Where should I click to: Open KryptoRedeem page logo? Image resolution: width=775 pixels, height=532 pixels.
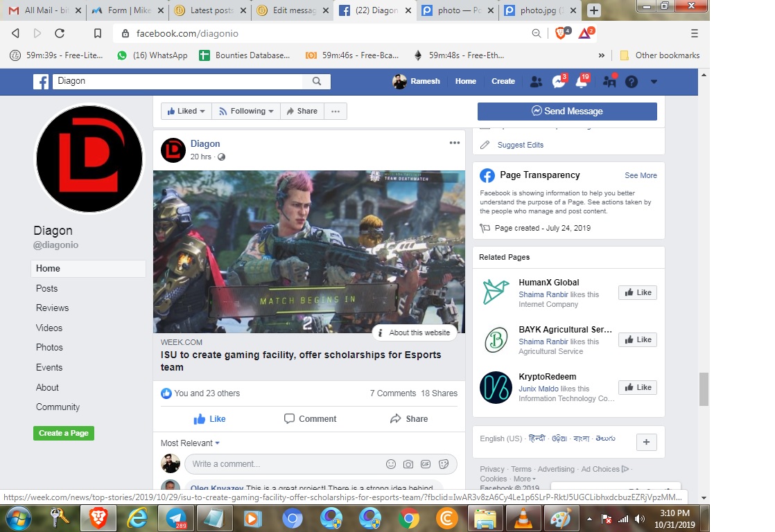point(496,387)
